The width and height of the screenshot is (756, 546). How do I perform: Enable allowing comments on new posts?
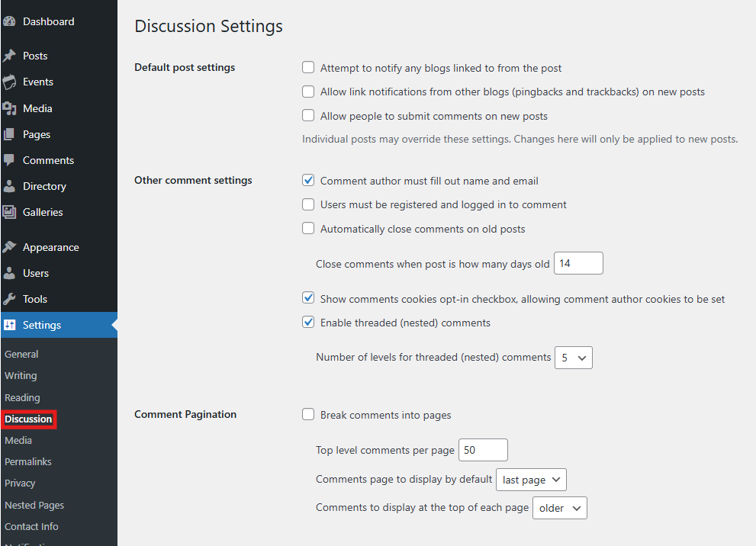[x=308, y=116]
